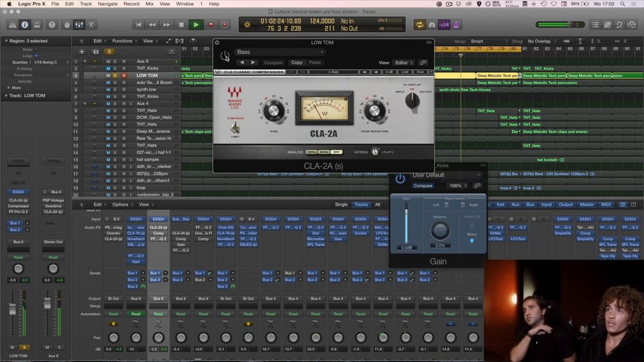The image size is (644, 362).
Task: Click Copy in CLA-2A plugin header
Action: (297, 63)
